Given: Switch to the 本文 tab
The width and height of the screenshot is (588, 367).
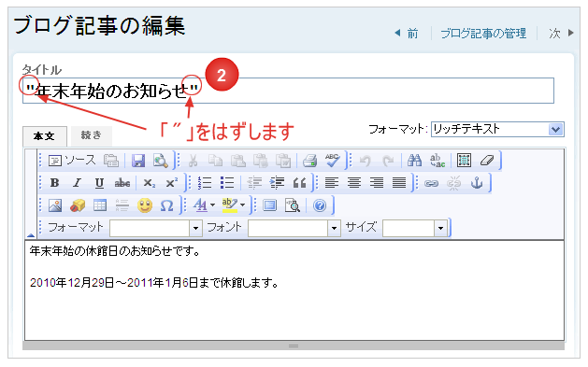Looking at the screenshot, I should pyautogui.click(x=45, y=136).
